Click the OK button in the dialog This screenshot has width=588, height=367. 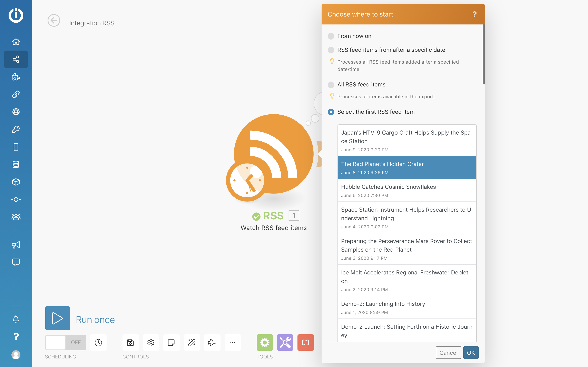[x=471, y=353]
